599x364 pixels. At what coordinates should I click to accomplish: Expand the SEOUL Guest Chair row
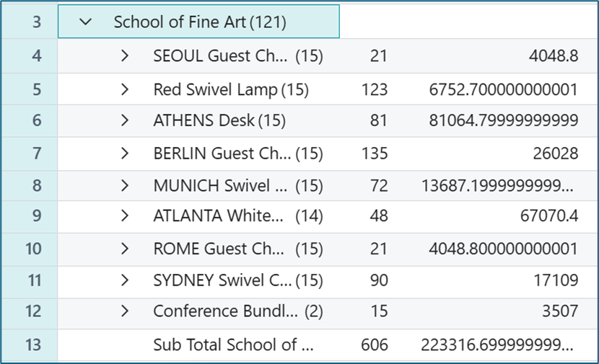pyautogui.click(x=125, y=56)
